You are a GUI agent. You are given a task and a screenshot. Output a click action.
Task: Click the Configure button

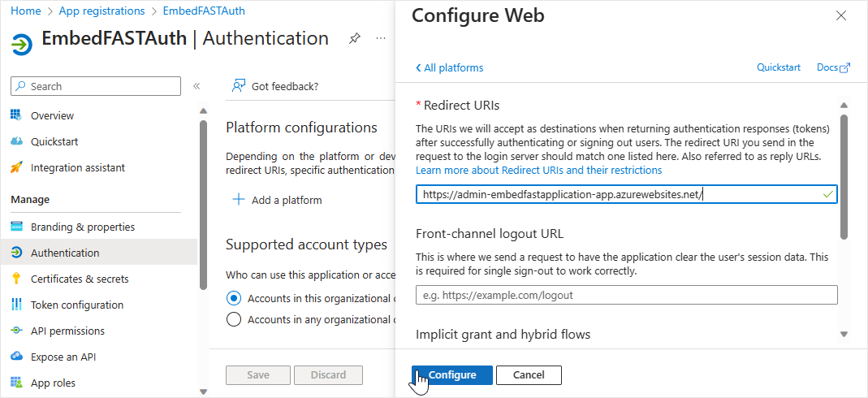[x=452, y=374]
